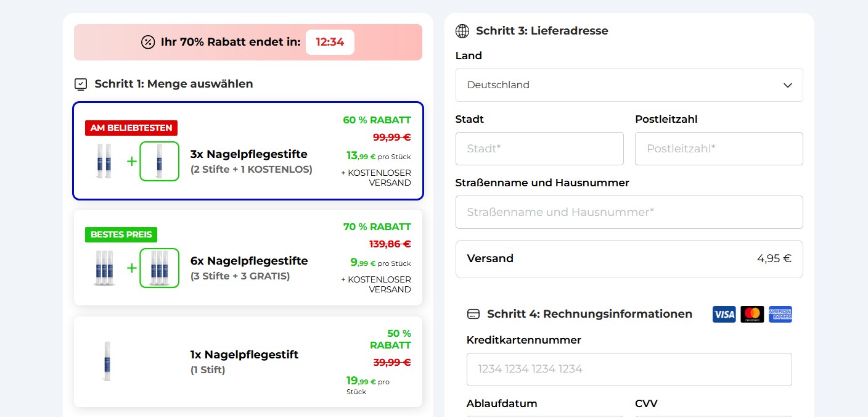Click the green-framed free pen image in 3x offer
This screenshot has height=417, width=868.
click(160, 161)
